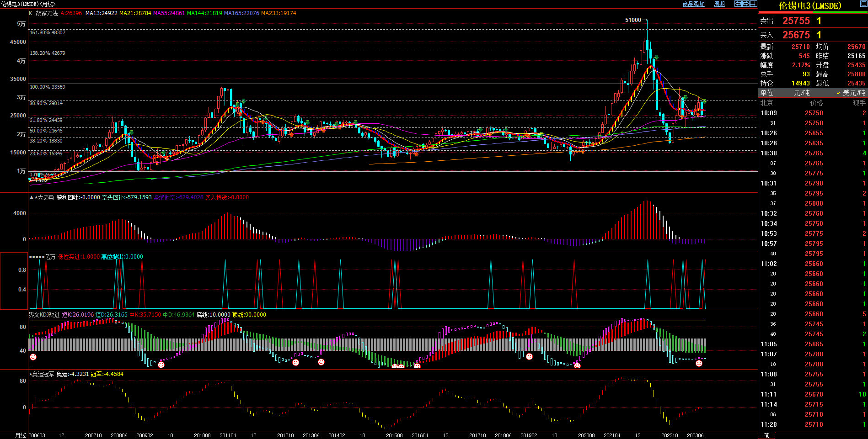Select the 笔 tab below trade list
The width and height of the screenshot is (868, 439).
[766, 435]
